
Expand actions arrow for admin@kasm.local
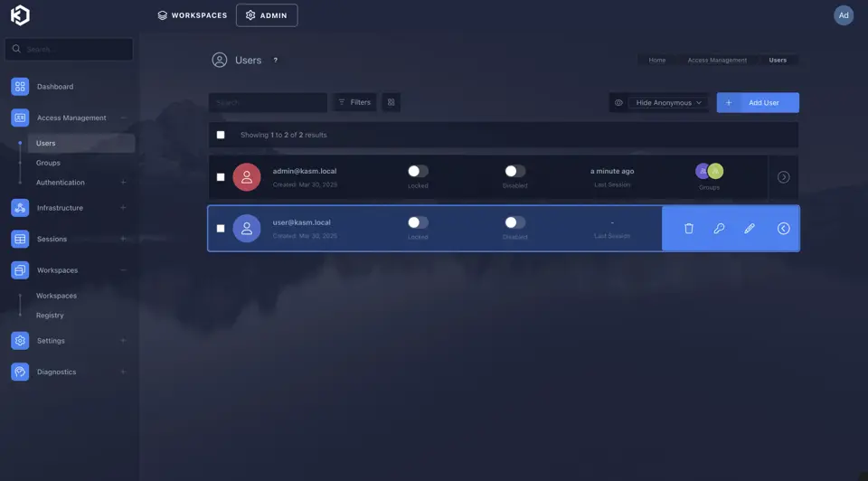click(x=783, y=177)
